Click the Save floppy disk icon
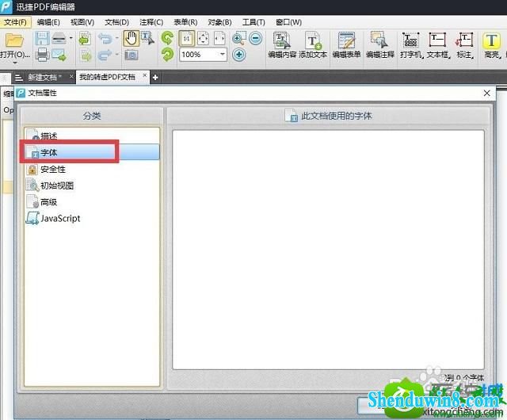Image resolution: width=507 pixels, height=420 pixels. 42,39
